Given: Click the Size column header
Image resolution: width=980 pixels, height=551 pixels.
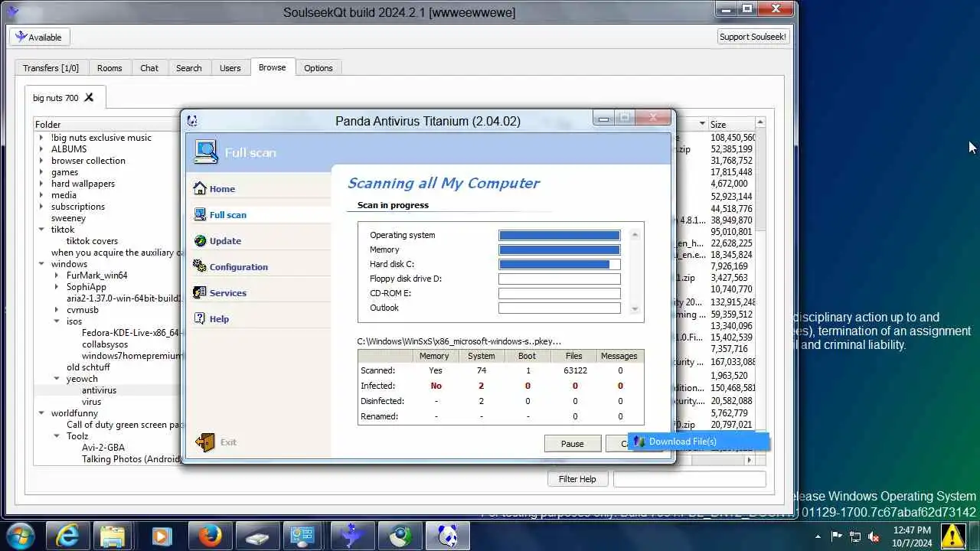Looking at the screenshot, I should (731, 124).
